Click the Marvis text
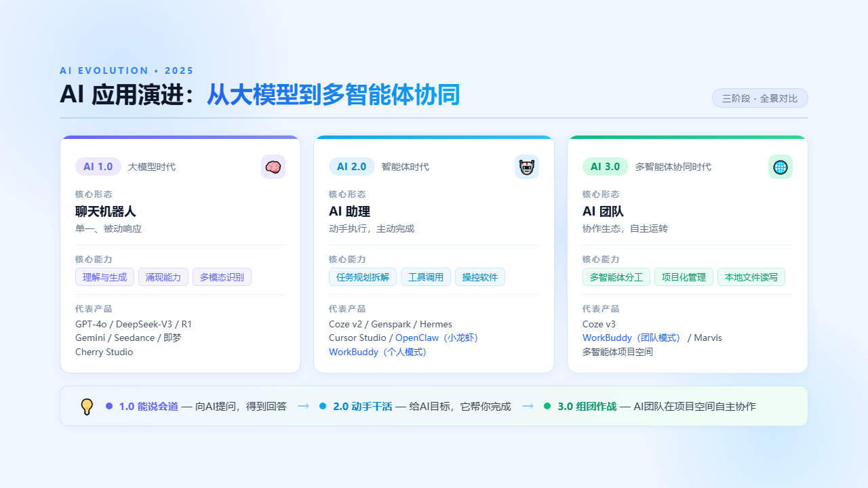 (708, 338)
